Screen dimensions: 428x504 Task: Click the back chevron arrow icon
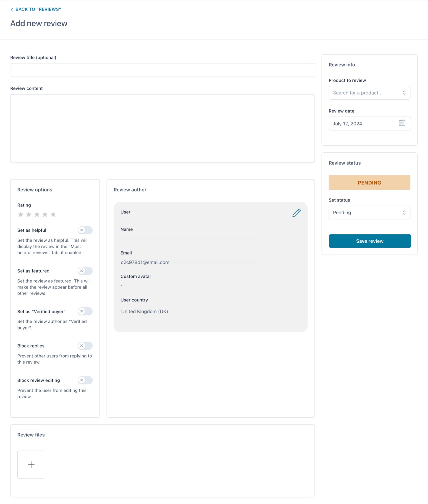point(12,9)
